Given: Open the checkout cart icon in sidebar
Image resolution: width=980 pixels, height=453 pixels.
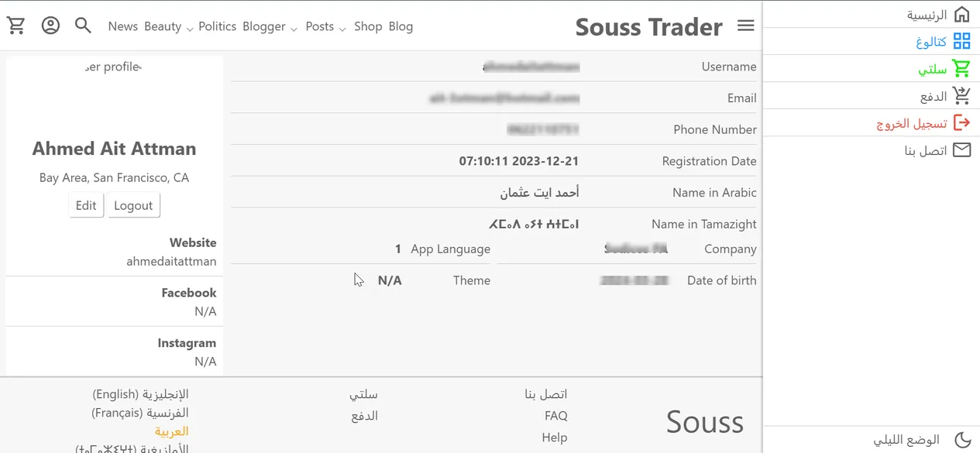Looking at the screenshot, I should [961, 96].
